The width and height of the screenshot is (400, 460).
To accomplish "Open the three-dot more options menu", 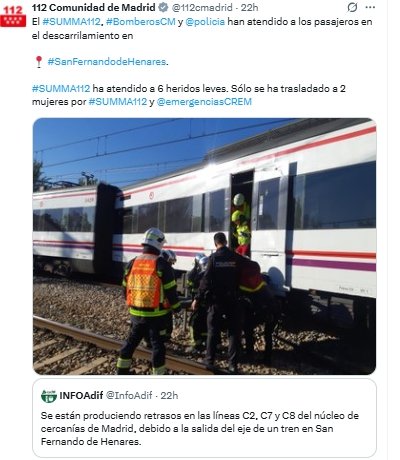I will pos(370,8).
